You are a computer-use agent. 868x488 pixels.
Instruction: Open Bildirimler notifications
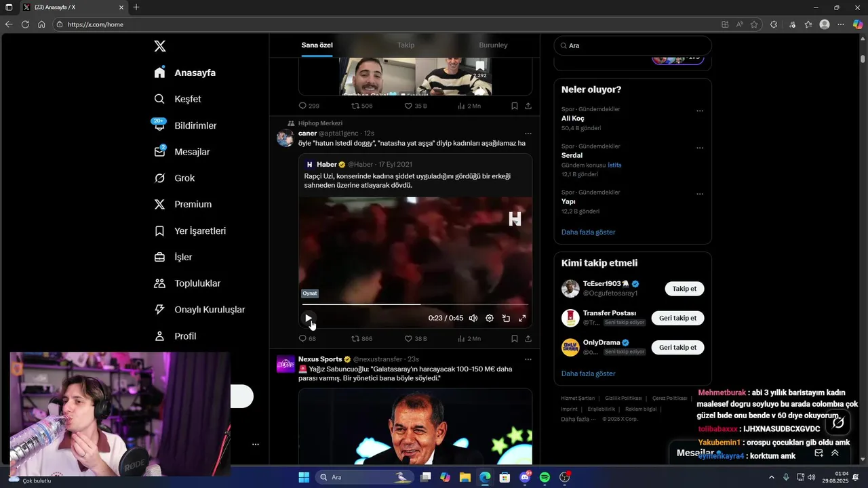(186, 125)
